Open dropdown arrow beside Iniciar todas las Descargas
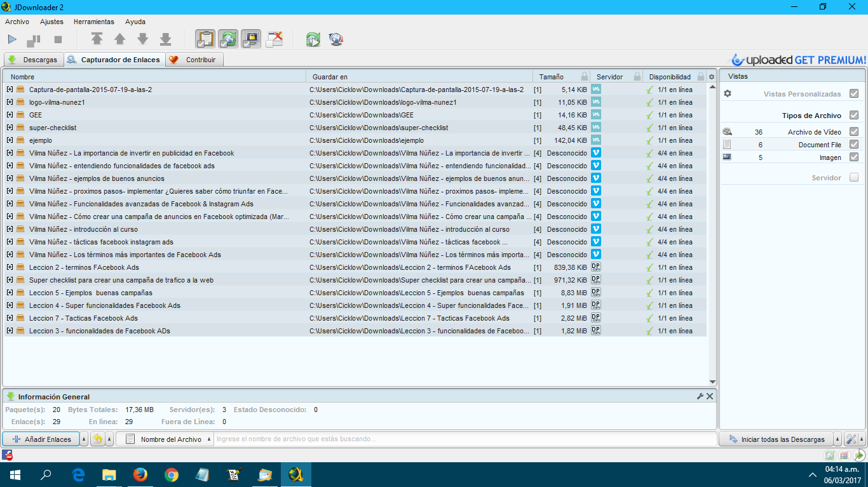The height and width of the screenshot is (487, 868). pyautogui.click(x=837, y=439)
